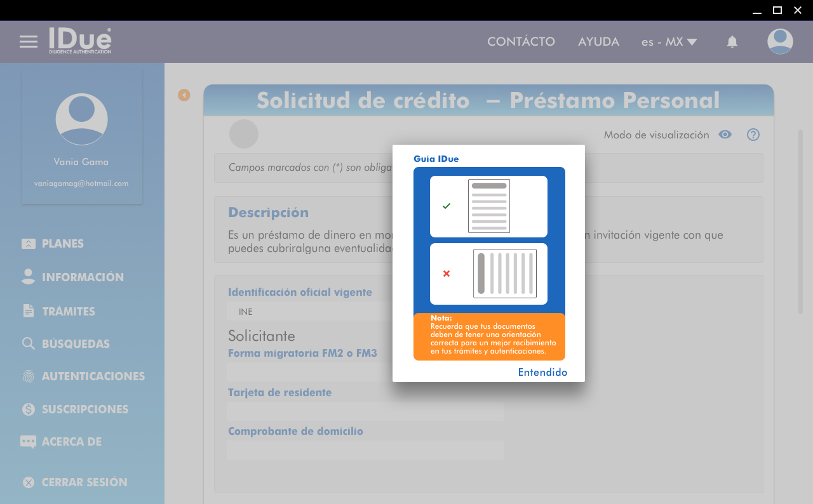This screenshot has height=504, width=813.
Task: Click Vania Gama profile picture in sidebar
Action: click(81, 119)
